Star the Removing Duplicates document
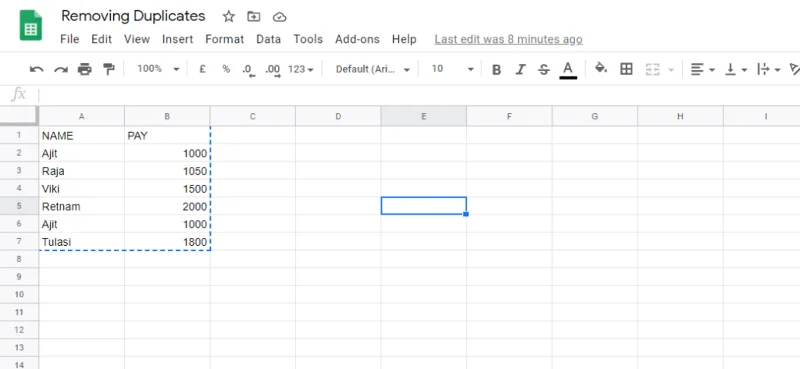800x369 pixels. (229, 17)
